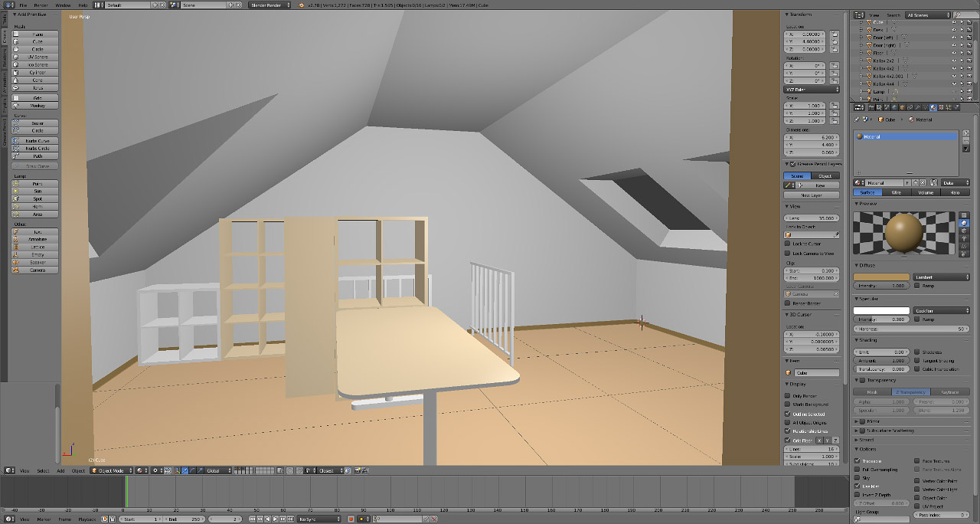Add a Plane mesh primitive

(x=34, y=34)
